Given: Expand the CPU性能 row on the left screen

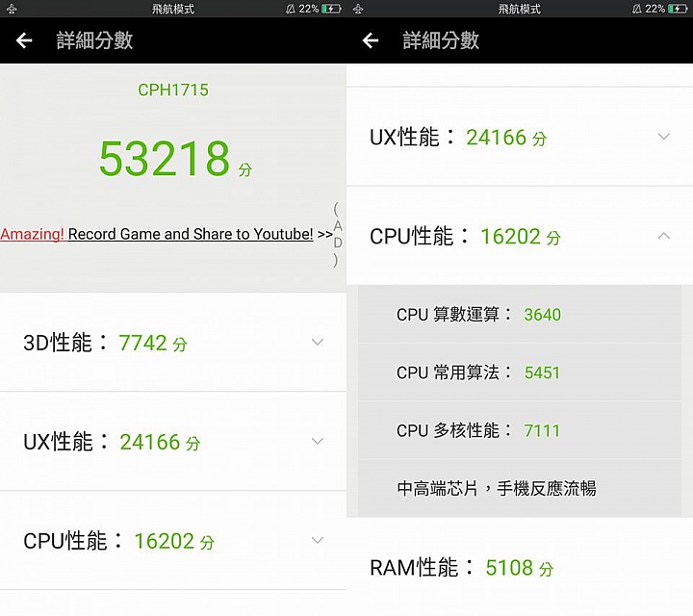Looking at the screenshot, I should (173, 540).
